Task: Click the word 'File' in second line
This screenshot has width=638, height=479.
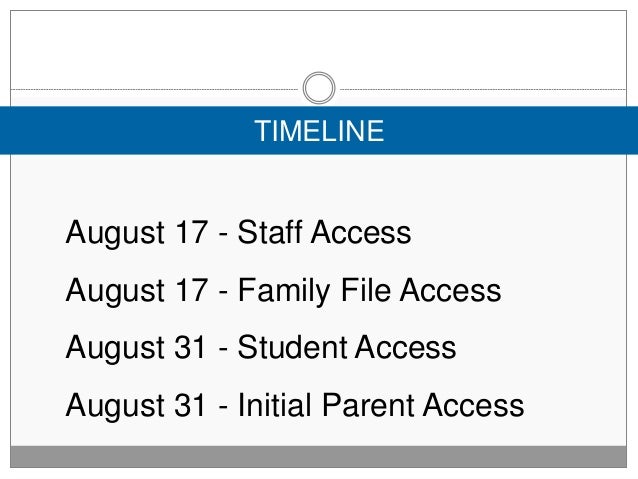Action: pyautogui.click(x=366, y=290)
